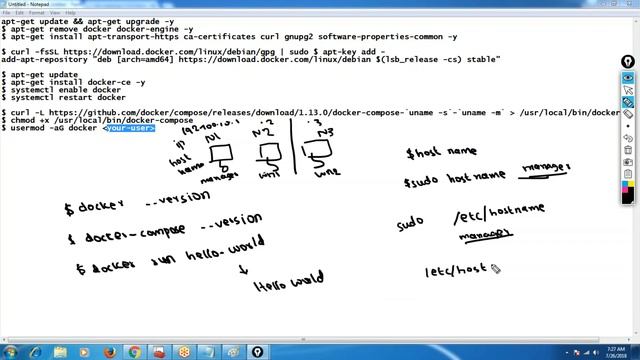
Task: Toggle ink visibility with the eye icon
Action: (x=628, y=78)
